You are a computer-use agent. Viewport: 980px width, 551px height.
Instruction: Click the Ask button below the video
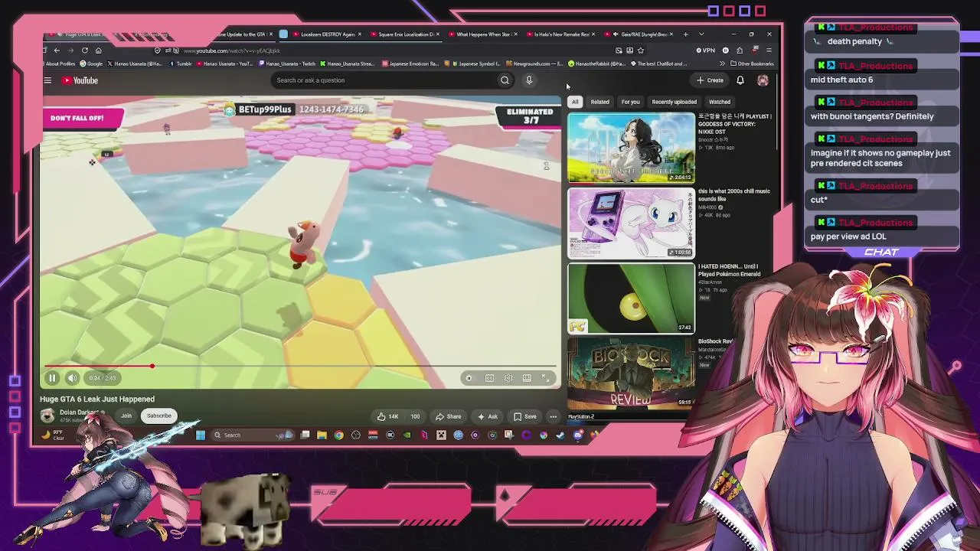[x=488, y=416]
